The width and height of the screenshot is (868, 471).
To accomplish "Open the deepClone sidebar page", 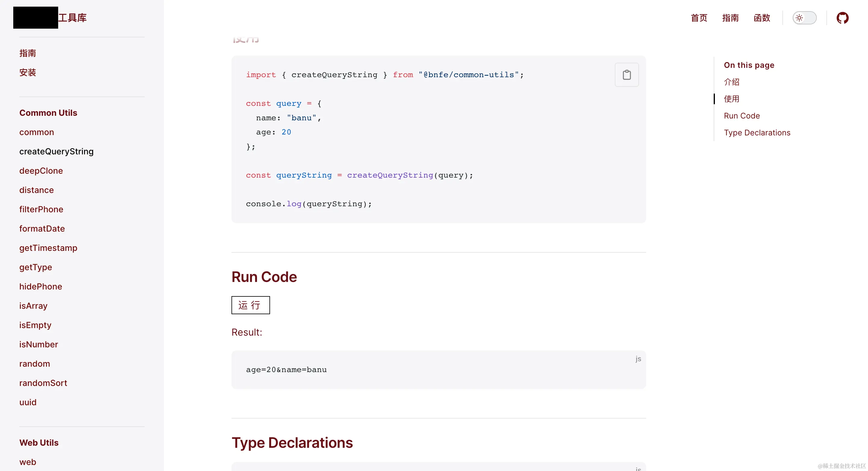I will [x=41, y=171].
